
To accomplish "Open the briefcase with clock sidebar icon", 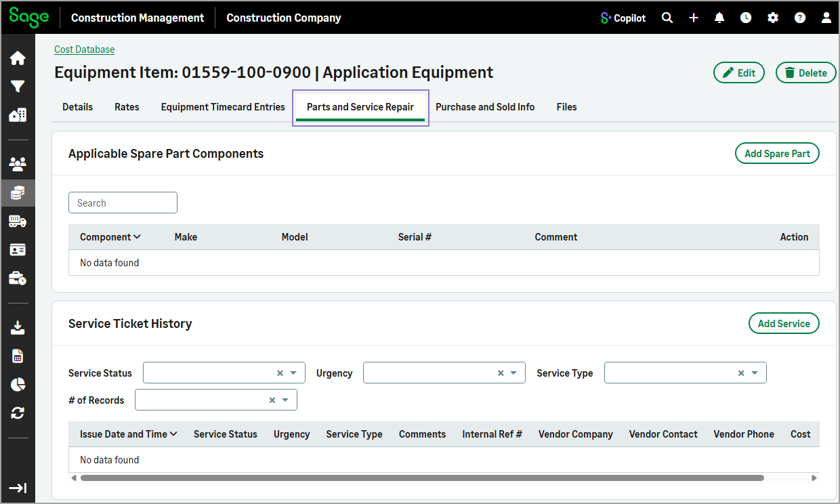I will 18,278.
